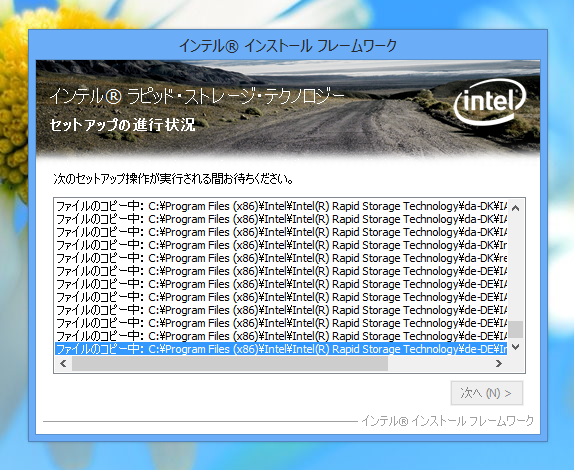574x470 pixels.
Task: Click the Intel logo in the banner
Action: [490, 101]
